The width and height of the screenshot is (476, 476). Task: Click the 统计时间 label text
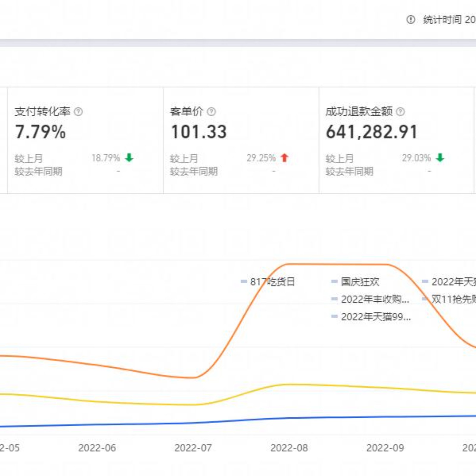pyautogui.click(x=442, y=20)
